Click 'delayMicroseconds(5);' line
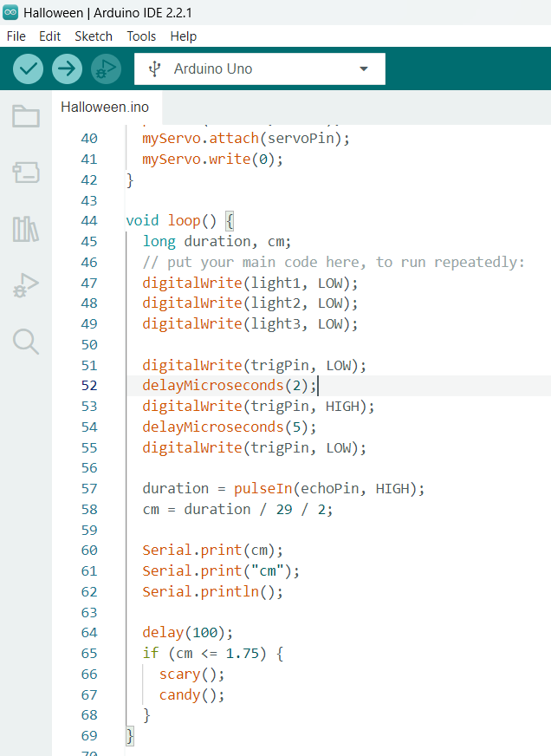This screenshot has height=756, width=551. 230,427
